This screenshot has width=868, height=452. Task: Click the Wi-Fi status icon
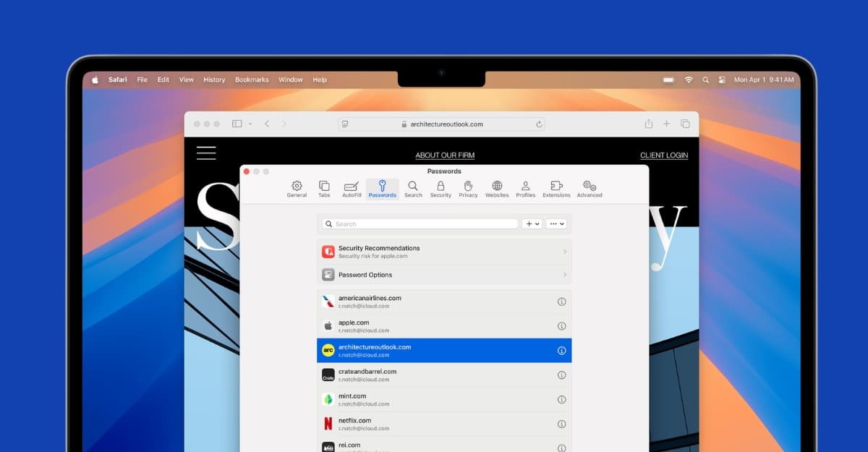689,80
